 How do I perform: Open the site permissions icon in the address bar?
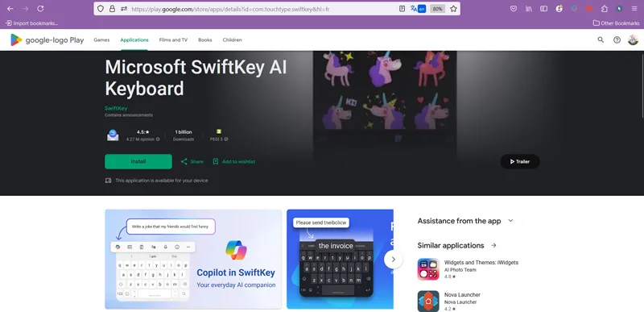[x=124, y=9]
